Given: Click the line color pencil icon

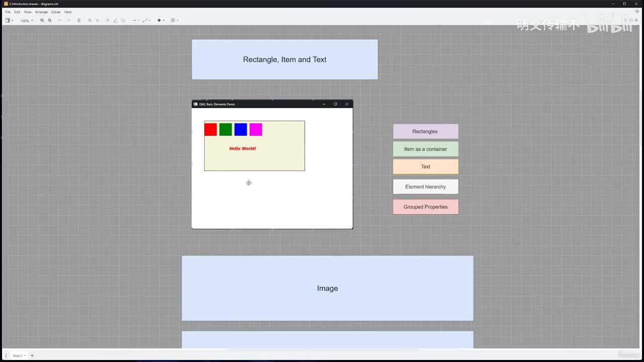Looking at the screenshot, I should [115, 21].
